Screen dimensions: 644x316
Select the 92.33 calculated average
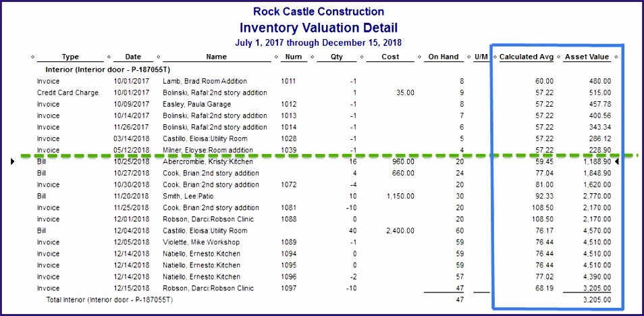(545, 196)
